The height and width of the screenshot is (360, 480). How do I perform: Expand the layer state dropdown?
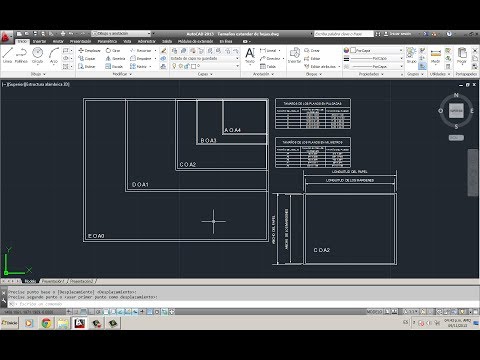click(205, 58)
